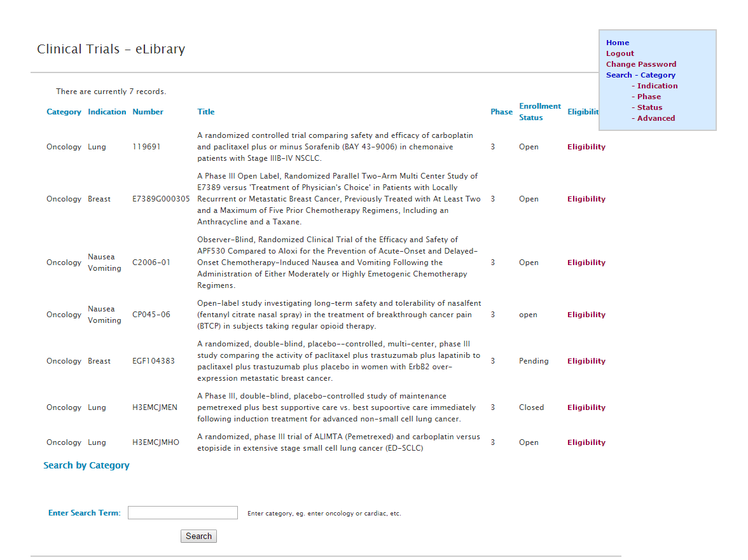Open the Change Password page
Image resolution: width=748 pixels, height=560 pixels.
[641, 64]
